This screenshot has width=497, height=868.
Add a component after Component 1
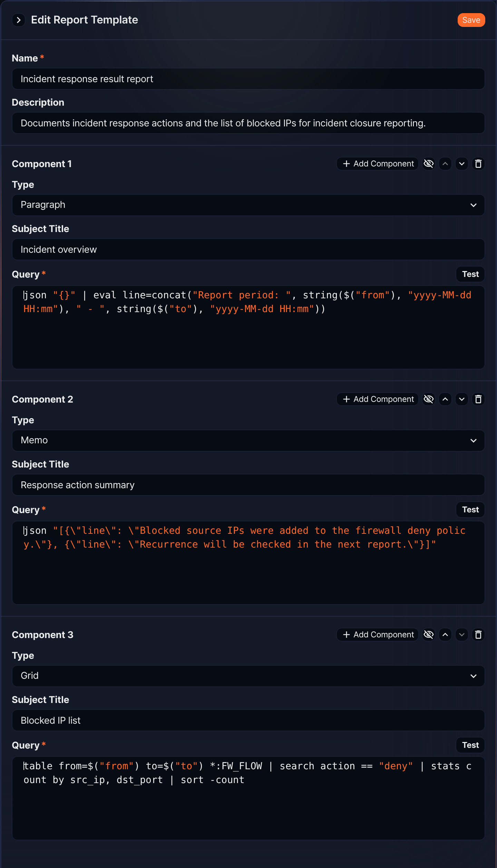(x=378, y=164)
